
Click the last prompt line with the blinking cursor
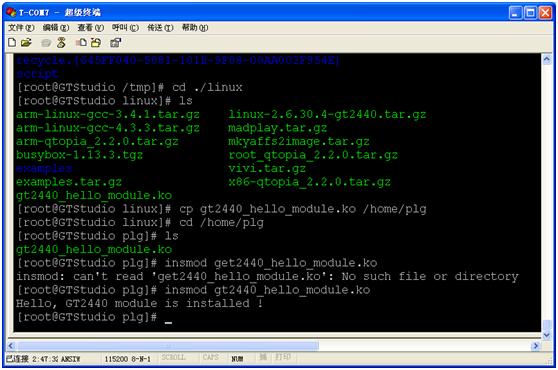94,317
